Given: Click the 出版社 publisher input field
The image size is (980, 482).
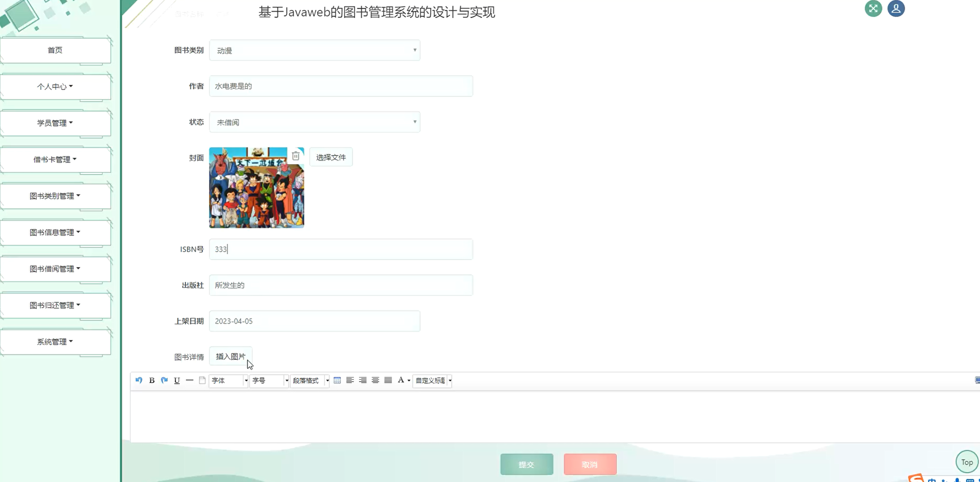Looking at the screenshot, I should (x=341, y=285).
